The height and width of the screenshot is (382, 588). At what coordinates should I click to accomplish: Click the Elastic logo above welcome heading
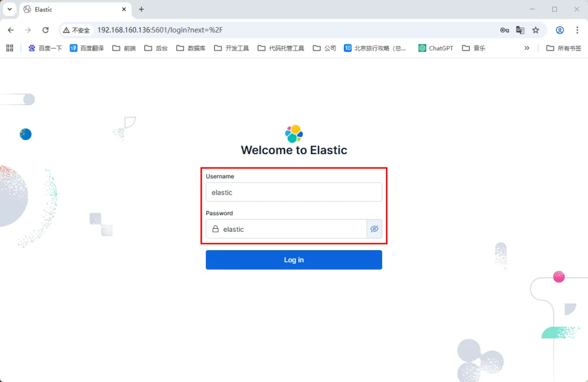click(294, 134)
